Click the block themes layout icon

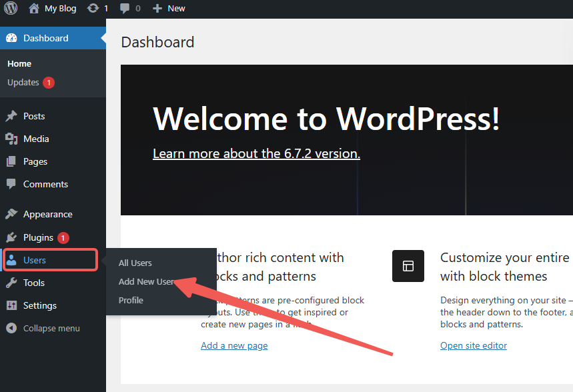(x=408, y=266)
